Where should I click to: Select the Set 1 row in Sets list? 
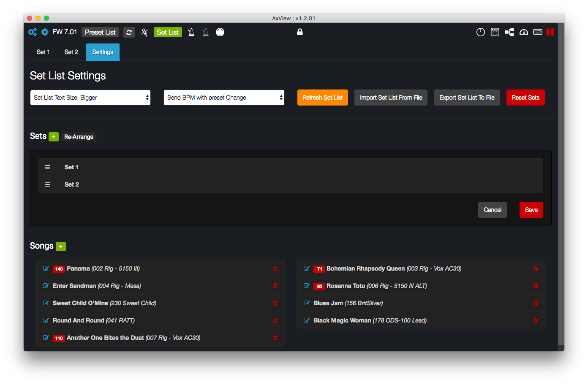point(291,167)
